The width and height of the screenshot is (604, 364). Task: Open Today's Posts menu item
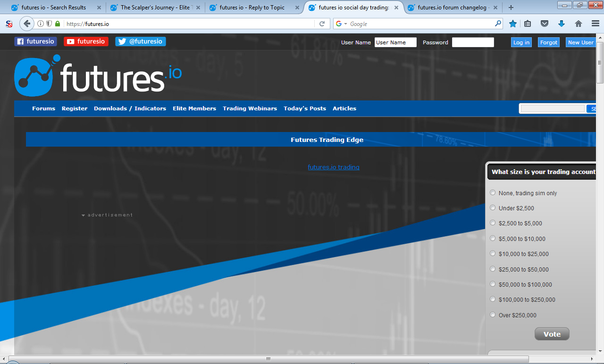click(305, 108)
